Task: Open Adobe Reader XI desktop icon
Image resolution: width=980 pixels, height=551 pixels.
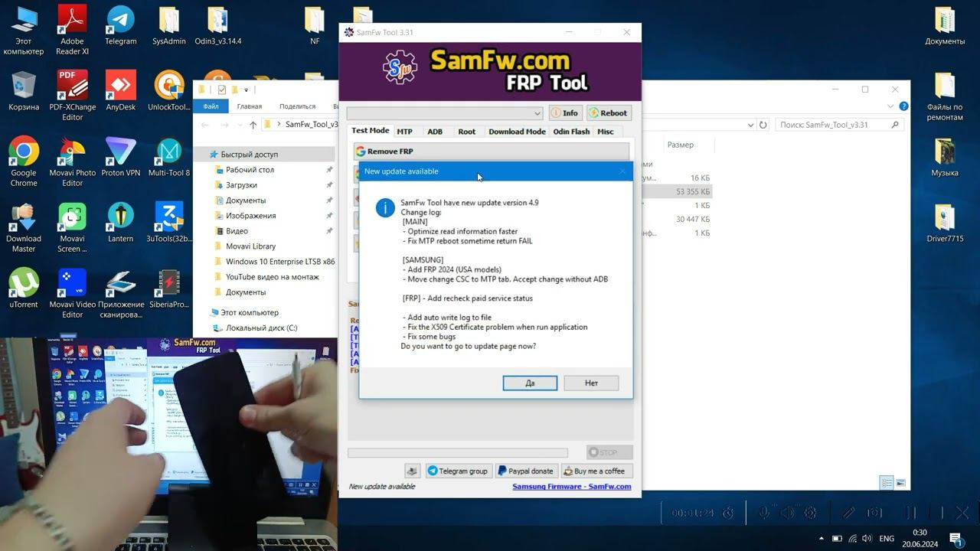Action: point(72,31)
